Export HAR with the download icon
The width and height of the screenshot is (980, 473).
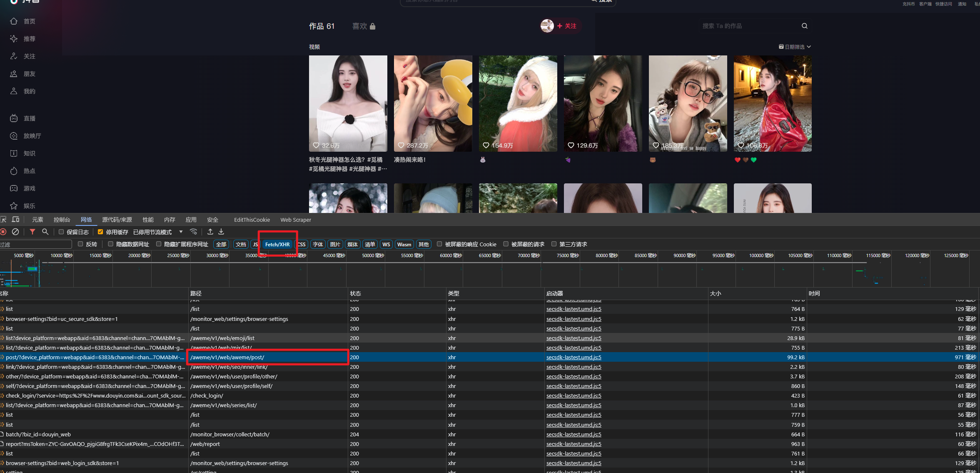pos(221,232)
